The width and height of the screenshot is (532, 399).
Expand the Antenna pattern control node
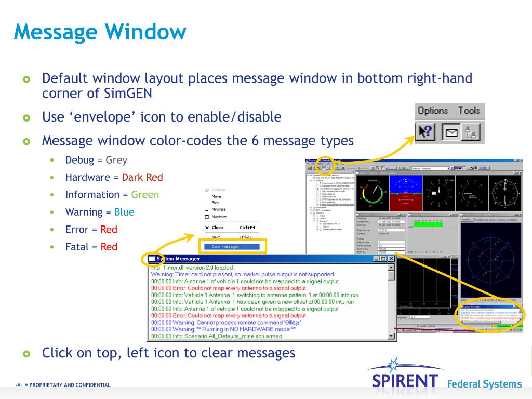click(317, 229)
